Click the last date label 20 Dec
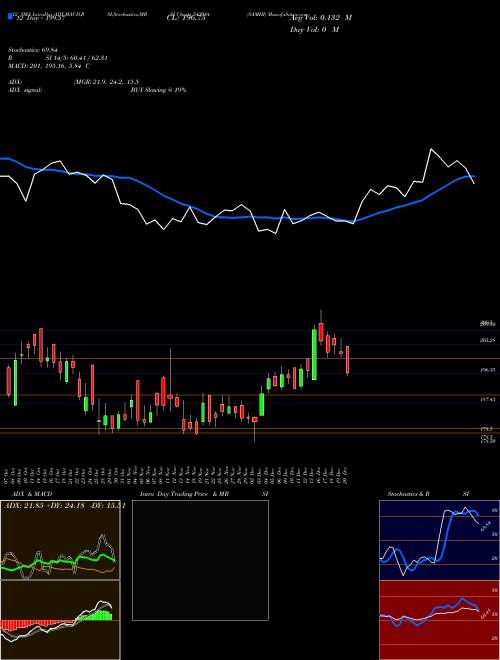 pos(346,474)
